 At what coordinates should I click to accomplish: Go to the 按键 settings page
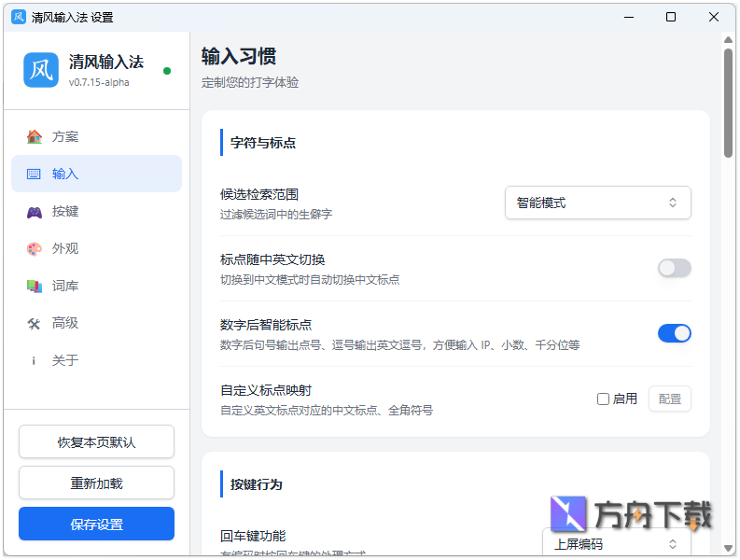point(96,212)
